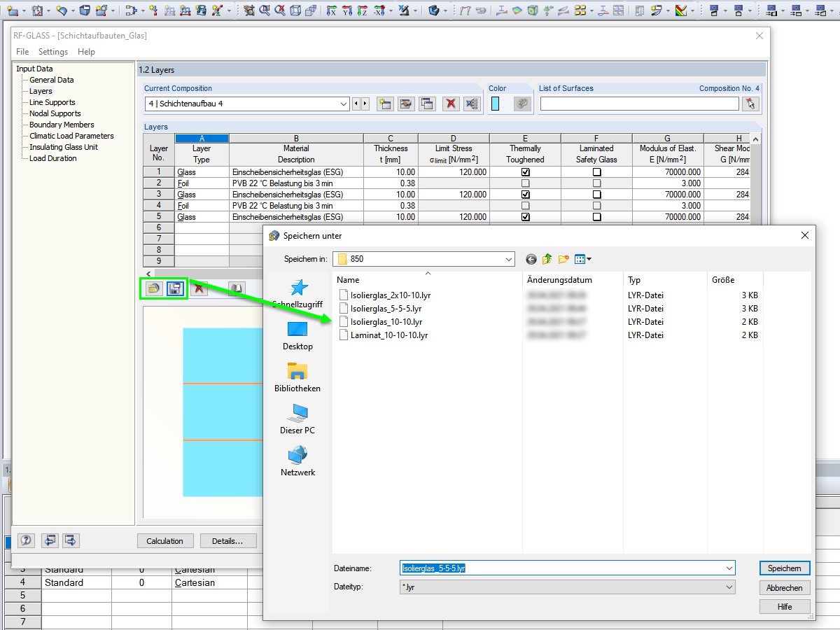Viewport: 840px width, 630px height.
Task: Delete the current composition
Action: point(451,104)
